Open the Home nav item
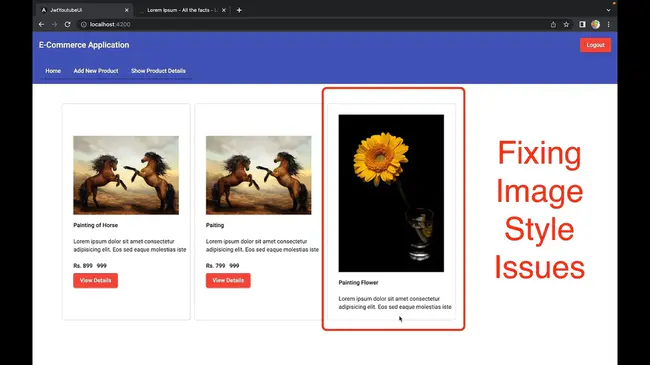650x365 pixels. [x=53, y=71]
